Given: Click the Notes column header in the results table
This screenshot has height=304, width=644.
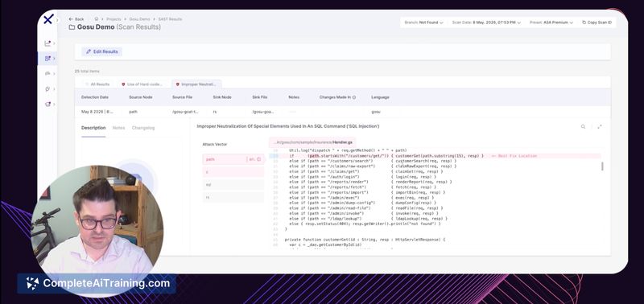Looking at the screenshot, I should (294, 97).
